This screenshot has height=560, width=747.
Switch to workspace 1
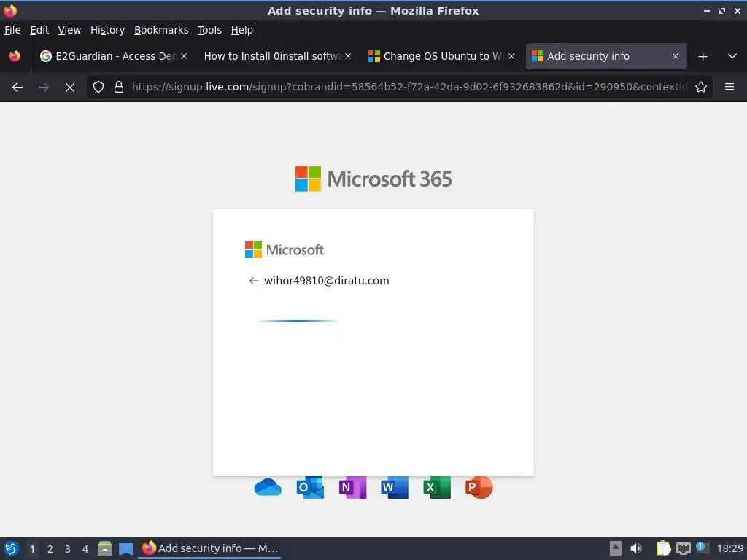[x=32, y=549]
